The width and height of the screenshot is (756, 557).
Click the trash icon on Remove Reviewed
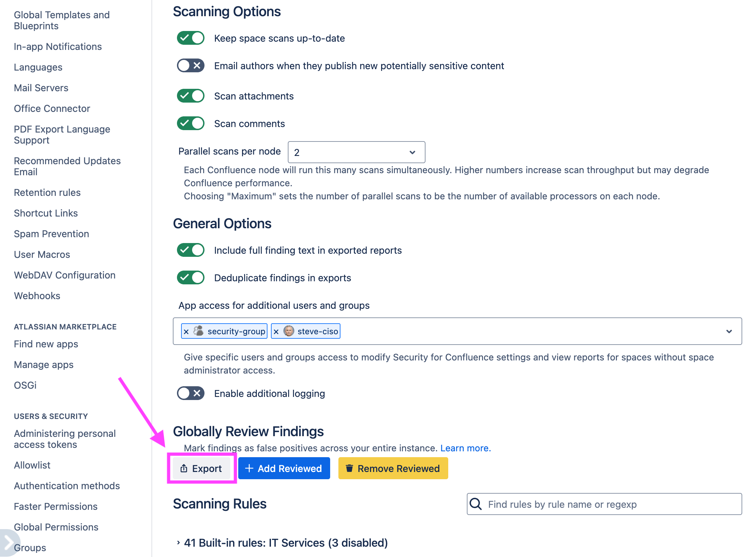(x=349, y=468)
